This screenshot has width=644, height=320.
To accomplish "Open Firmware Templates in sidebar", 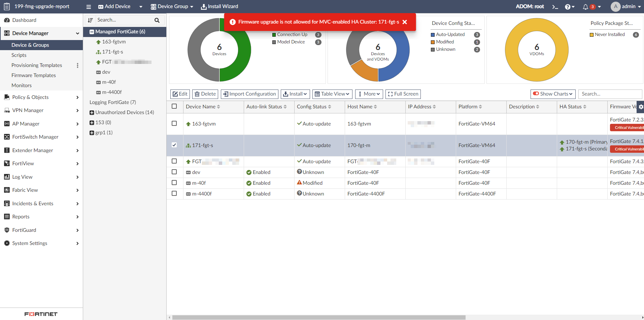I will (x=34, y=75).
